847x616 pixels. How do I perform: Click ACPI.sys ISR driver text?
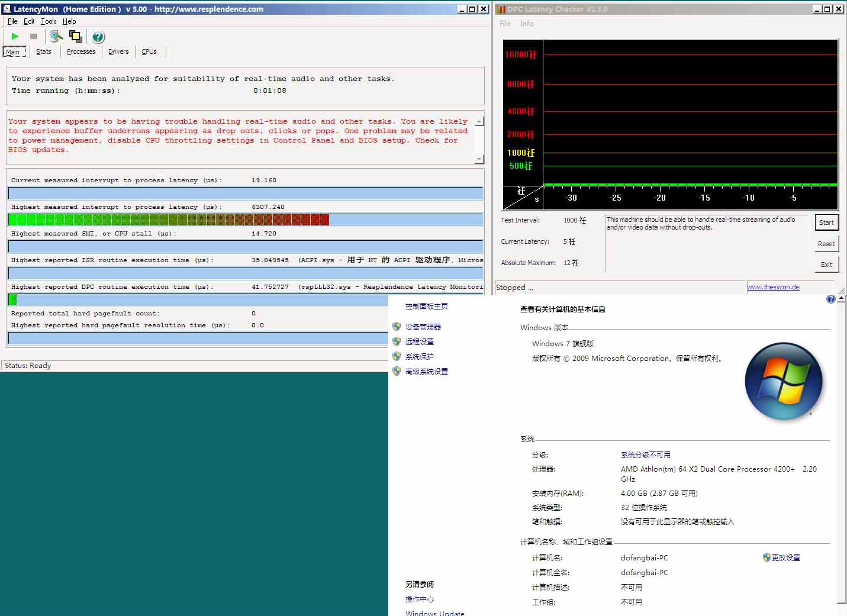click(391, 260)
